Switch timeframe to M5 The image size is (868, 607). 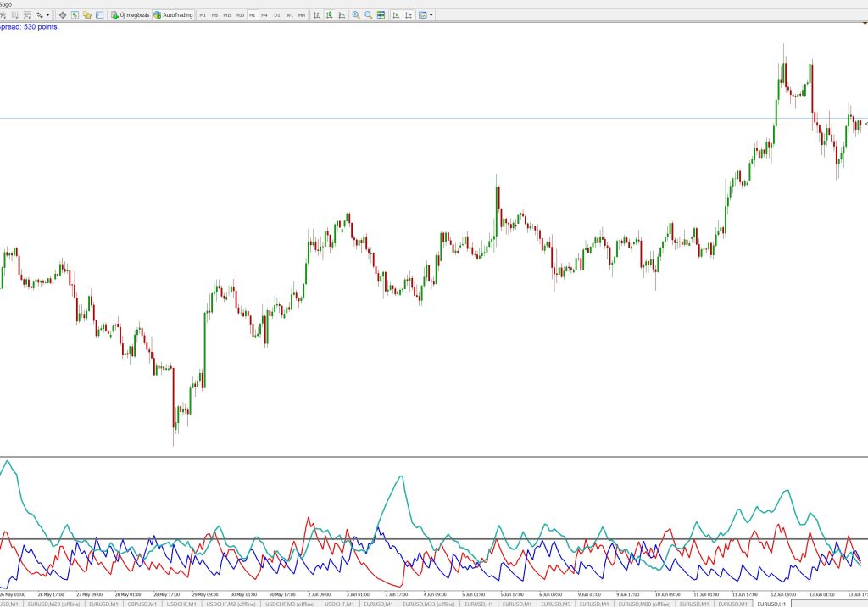[x=214, y=15]
